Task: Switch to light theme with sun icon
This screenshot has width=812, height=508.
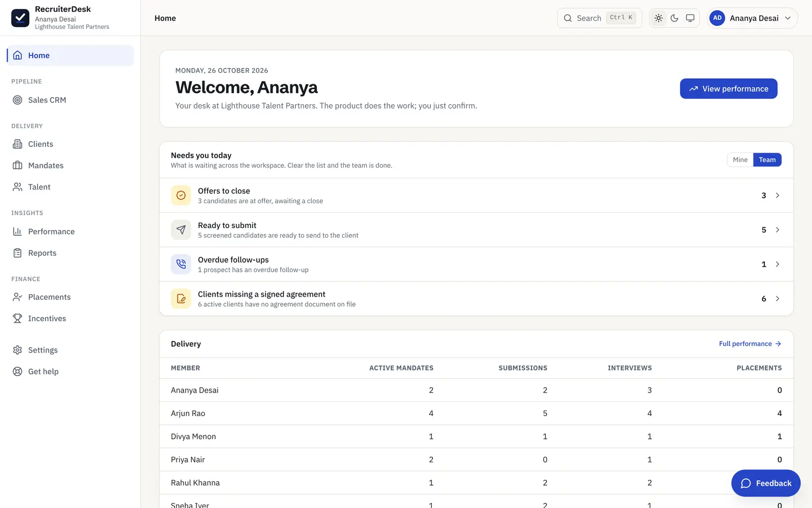Action: (659, 18)
